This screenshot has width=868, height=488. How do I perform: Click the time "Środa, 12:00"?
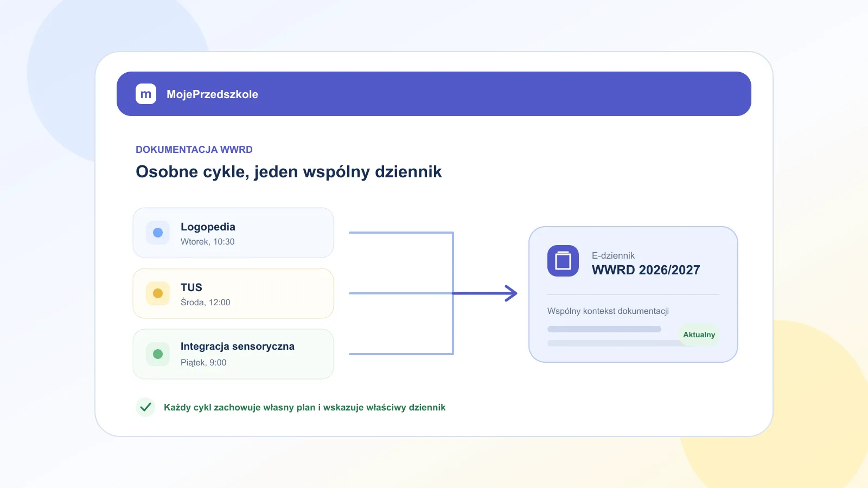[x=206, y=302]
